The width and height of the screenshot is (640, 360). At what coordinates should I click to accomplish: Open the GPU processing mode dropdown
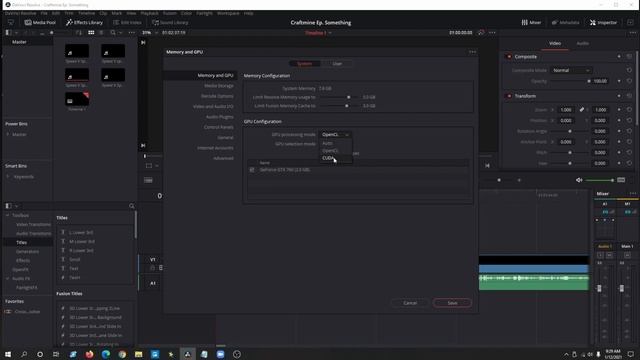point(335,135)
